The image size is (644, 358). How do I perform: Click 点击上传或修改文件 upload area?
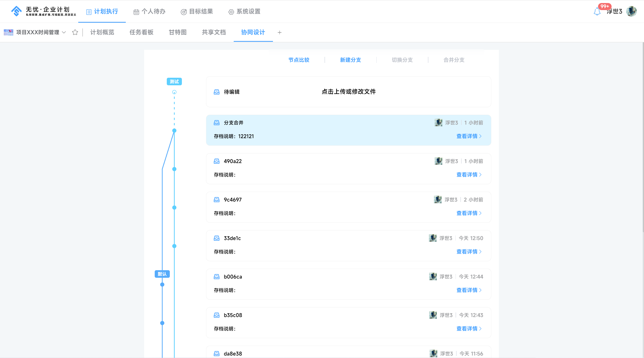coord(348,92)
